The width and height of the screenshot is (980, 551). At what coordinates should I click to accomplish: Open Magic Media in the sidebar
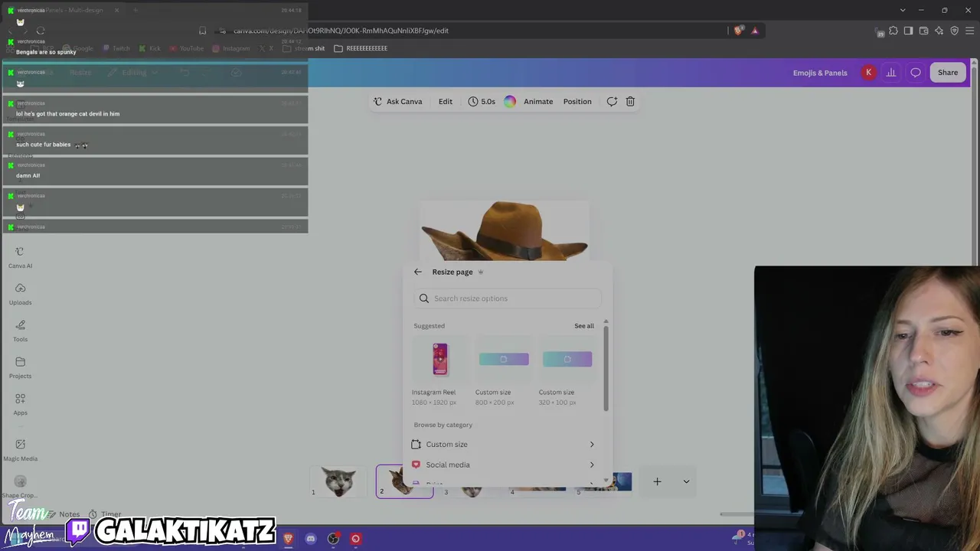coord(20,451)
